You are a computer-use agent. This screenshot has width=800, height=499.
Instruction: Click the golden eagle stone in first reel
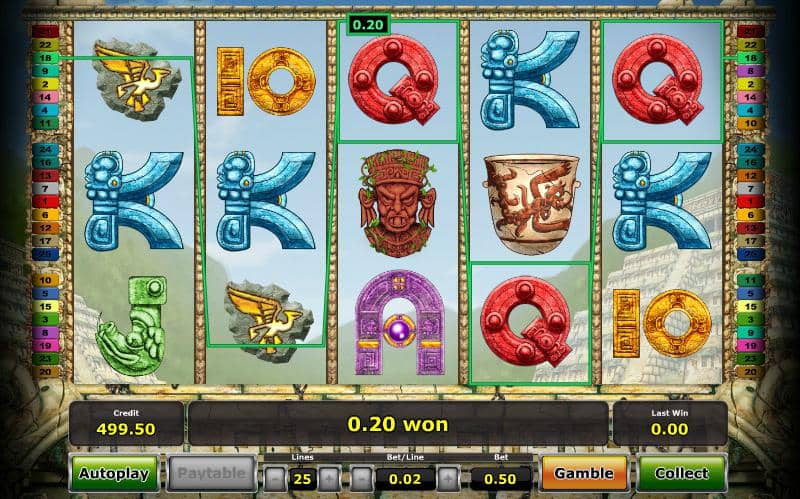point(137,80)
